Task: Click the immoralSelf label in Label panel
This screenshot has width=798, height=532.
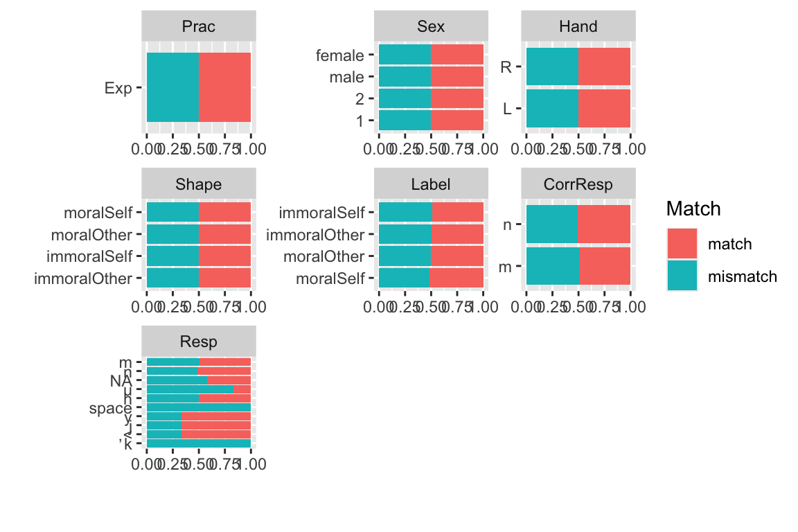Action: tap(321, 213)
